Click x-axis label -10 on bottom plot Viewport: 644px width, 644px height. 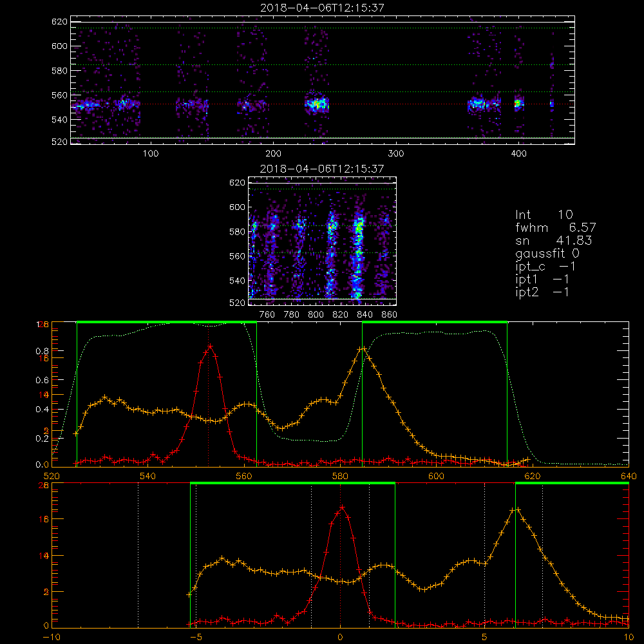[x=52, y=637]
